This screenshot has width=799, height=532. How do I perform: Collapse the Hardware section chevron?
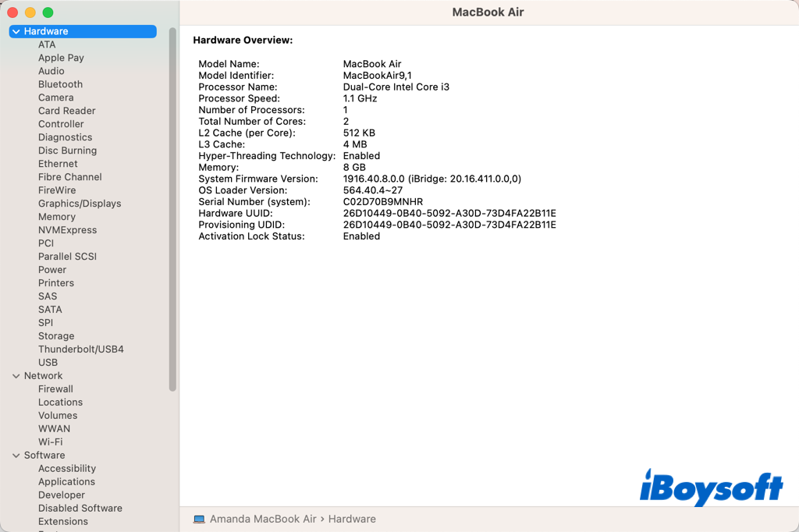click(16, 32)
